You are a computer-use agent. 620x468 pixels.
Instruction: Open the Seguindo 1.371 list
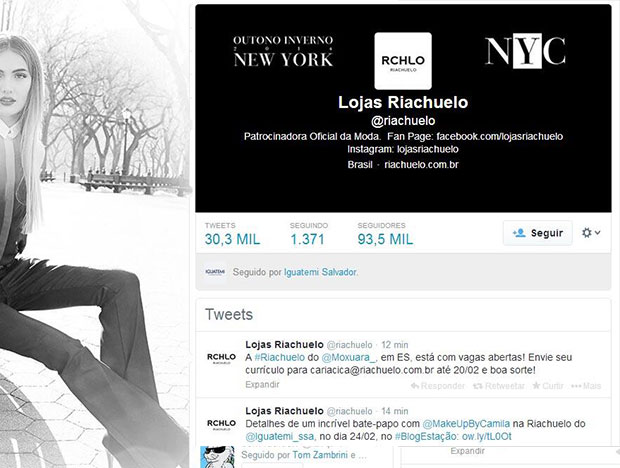[x=308, y=234]
